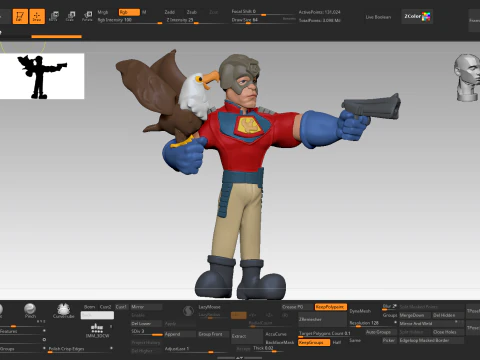Adjust Target Polygons Count slider
480x360 pixels.
click(324, 334)
